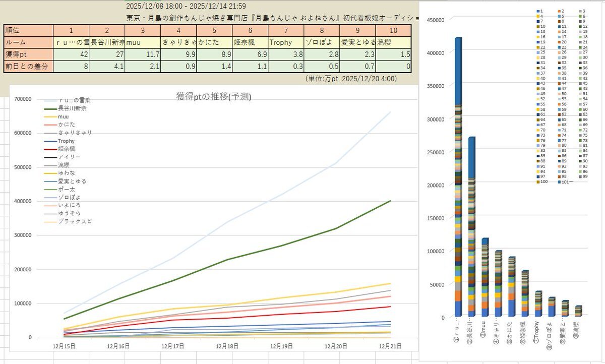Select the 順位 row header cell
605x364 pixels.
pyautogui.click(x=28, y=30)
